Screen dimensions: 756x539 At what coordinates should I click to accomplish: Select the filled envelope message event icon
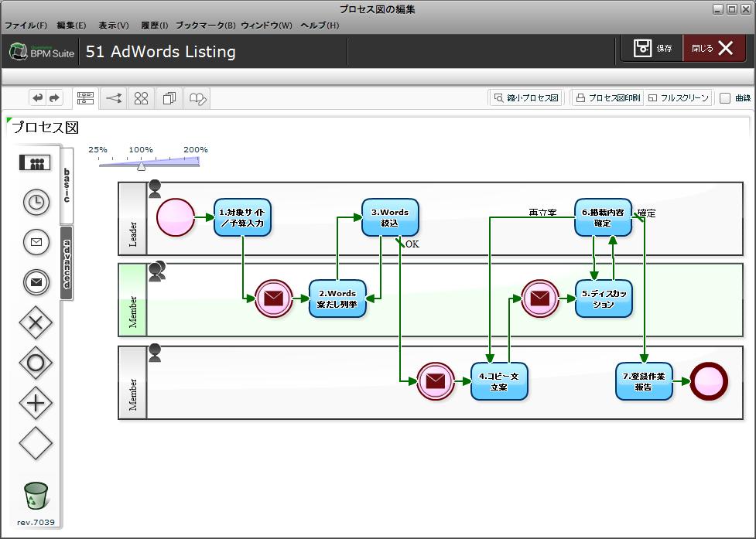click(x=36, y=282)
